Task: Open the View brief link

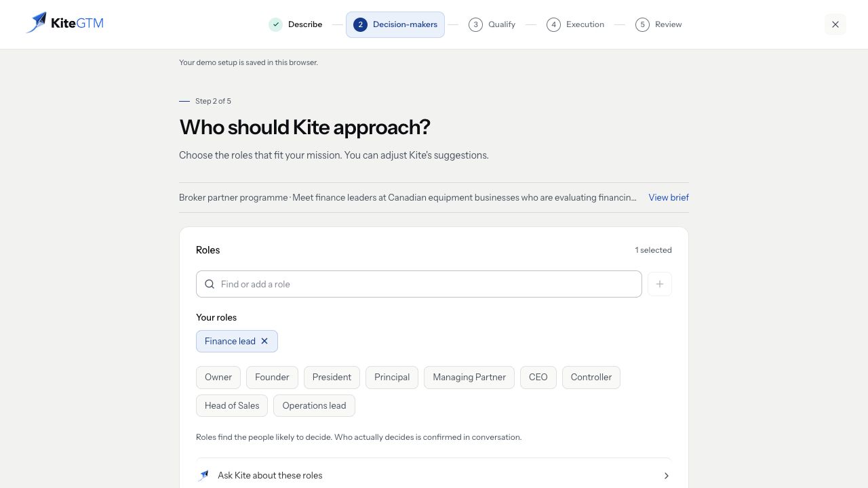Action: [x=669, y=197]
